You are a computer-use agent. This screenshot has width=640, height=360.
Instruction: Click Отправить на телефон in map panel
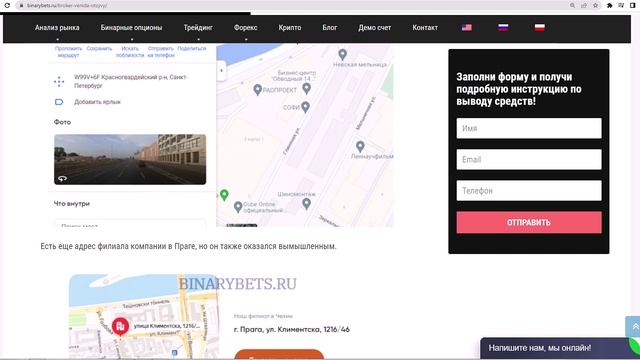pos(161,52)
